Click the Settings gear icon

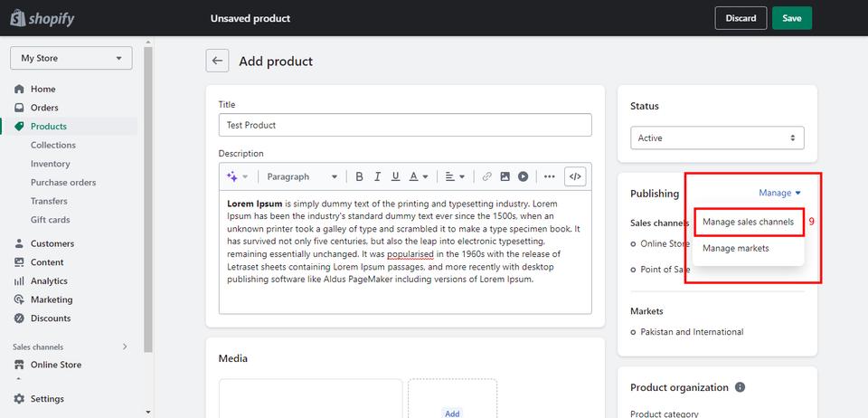pos(19,399)
